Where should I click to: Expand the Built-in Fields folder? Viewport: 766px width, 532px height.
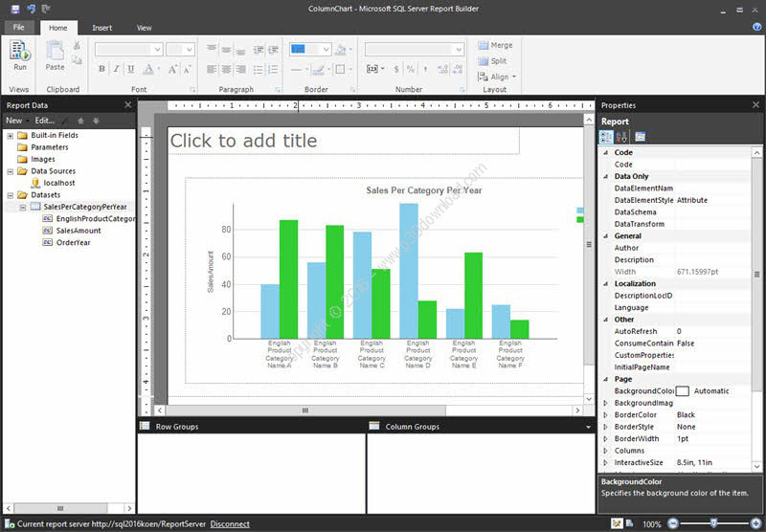11,136
